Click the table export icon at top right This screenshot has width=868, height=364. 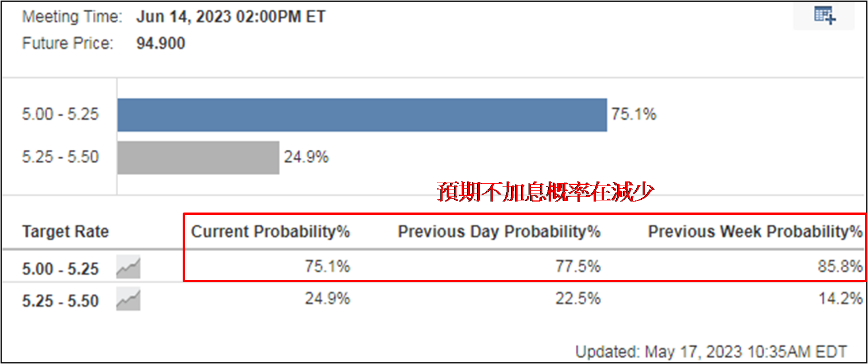[x=825, y=16]
